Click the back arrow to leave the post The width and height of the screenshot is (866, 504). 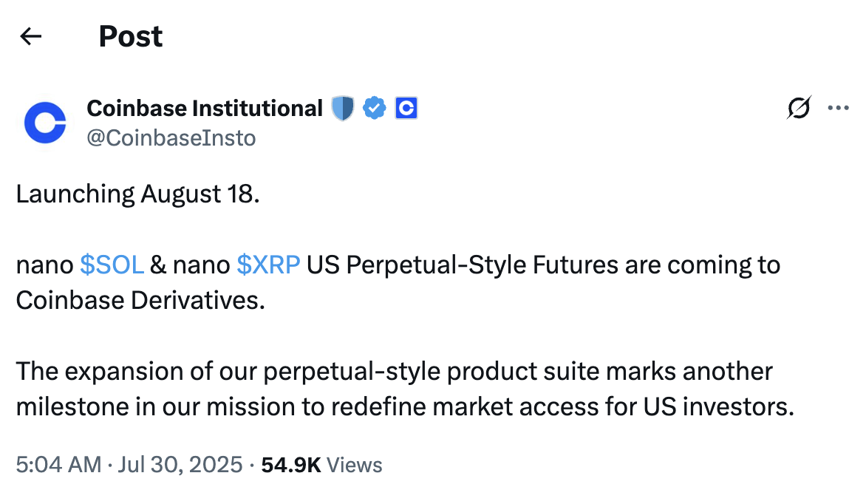pyautogui.click(x=30, y=36)
